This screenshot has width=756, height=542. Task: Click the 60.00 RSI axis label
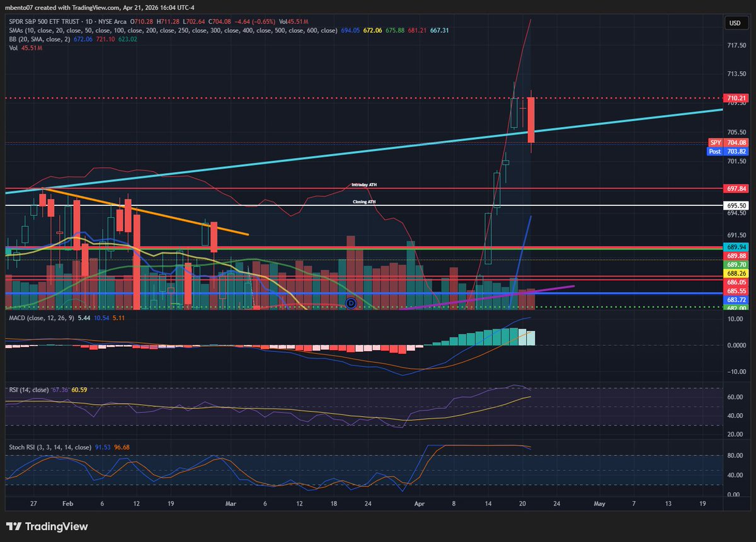pos(736,397)
